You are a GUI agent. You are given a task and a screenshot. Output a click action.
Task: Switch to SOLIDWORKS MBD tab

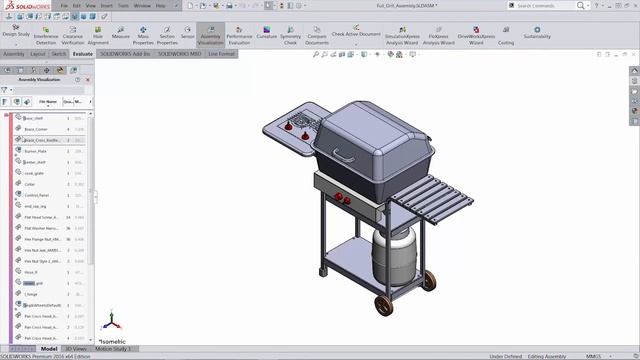180,54
